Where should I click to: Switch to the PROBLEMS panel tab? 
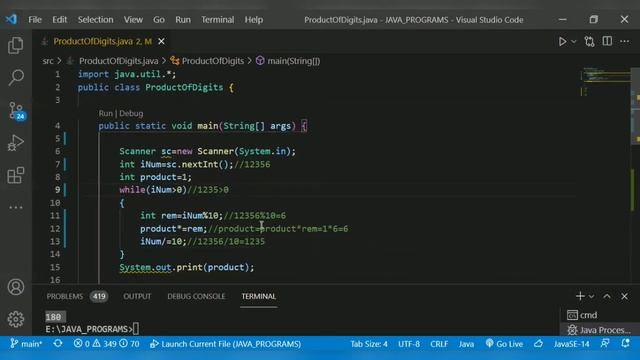pos(64,296)
